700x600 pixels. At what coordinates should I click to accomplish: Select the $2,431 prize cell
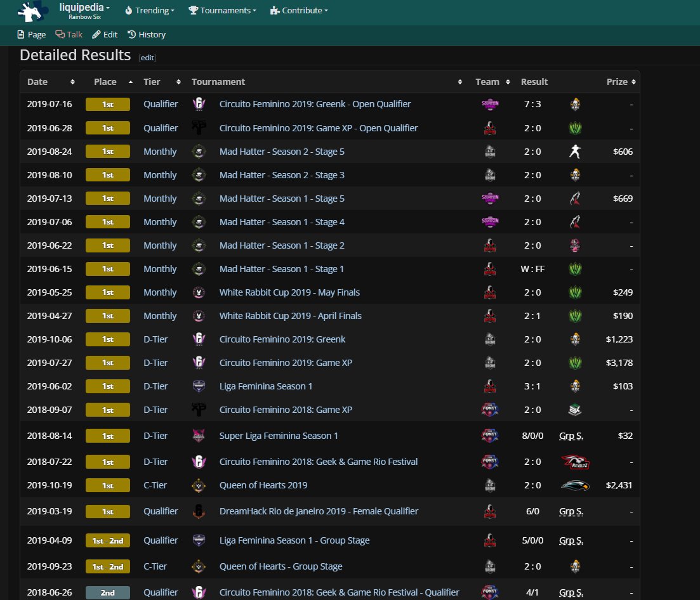pos(619,485)
